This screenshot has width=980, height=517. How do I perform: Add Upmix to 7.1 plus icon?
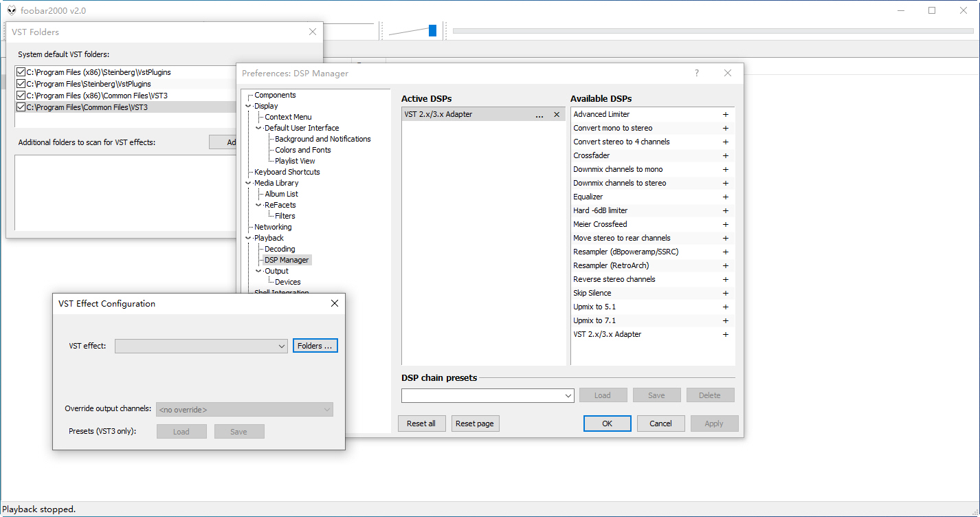725,320
